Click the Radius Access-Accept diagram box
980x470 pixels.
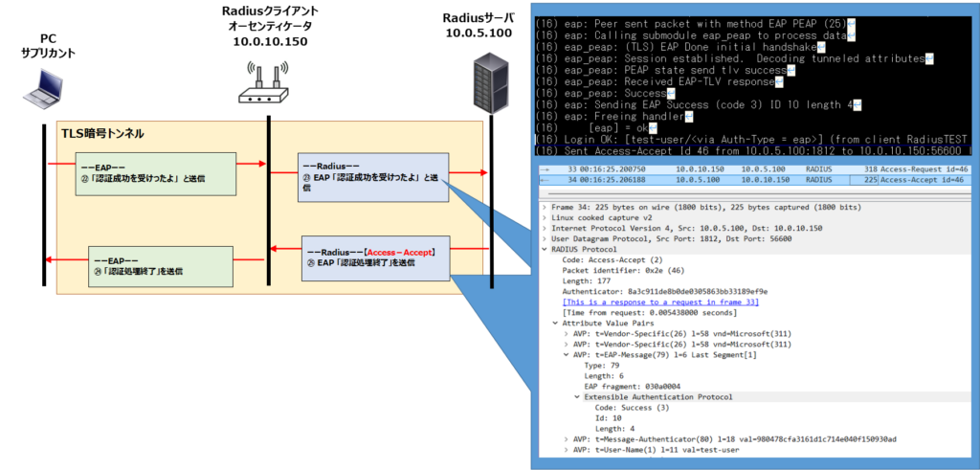point(374,258)
